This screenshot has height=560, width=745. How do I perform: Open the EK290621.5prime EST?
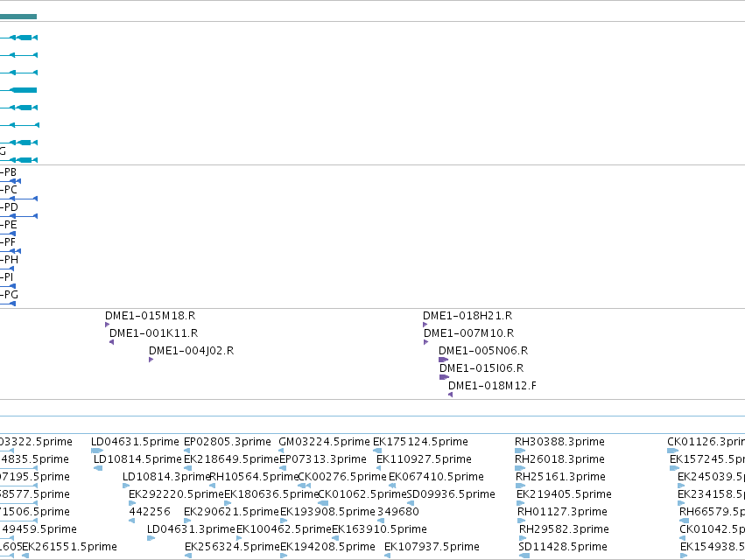click(231, 512)
